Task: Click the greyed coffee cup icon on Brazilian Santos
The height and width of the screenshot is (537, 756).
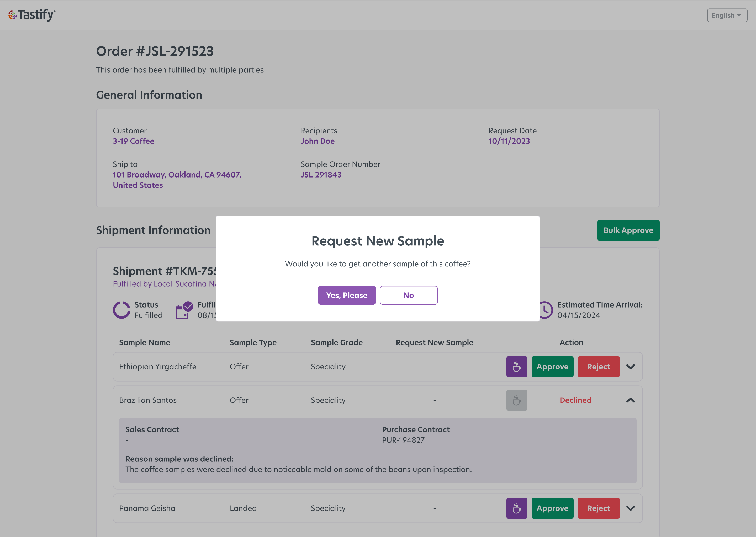Action: 516,400
